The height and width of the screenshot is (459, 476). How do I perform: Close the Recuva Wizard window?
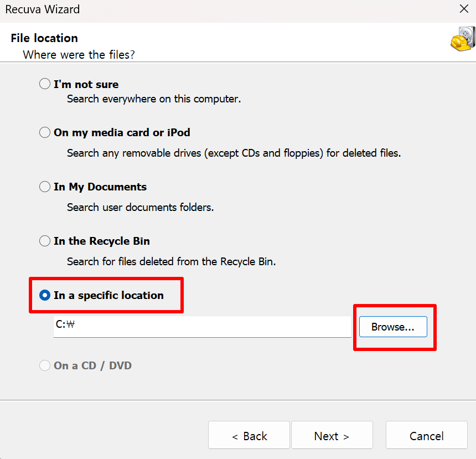[x=463, y=9]
